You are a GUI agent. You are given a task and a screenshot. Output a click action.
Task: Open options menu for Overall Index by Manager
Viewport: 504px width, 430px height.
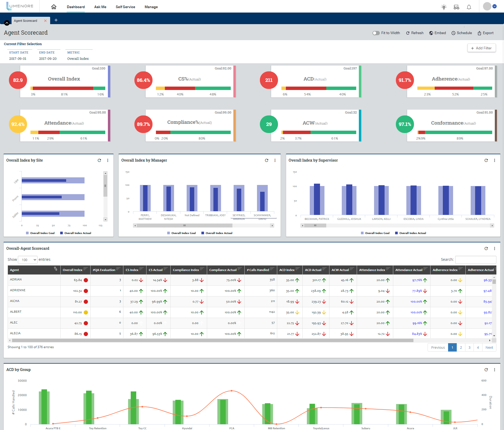click(275, 160)
